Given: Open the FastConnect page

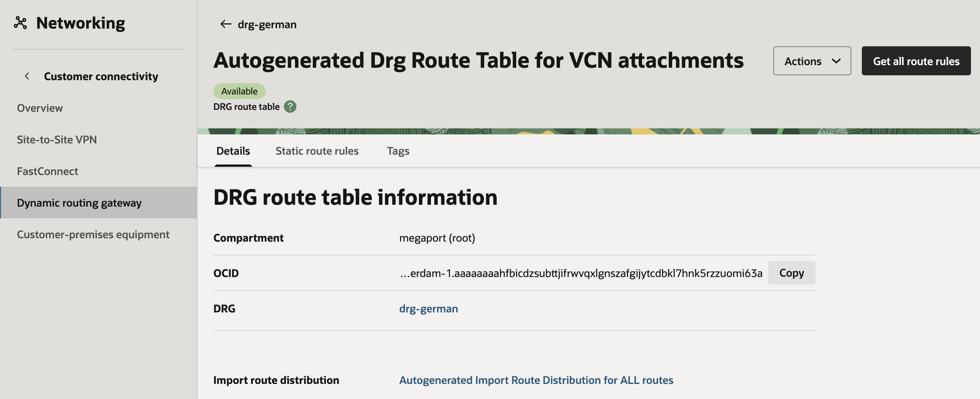Looking at the screenshot, I should pyautogui.click(x=47, y=171).
